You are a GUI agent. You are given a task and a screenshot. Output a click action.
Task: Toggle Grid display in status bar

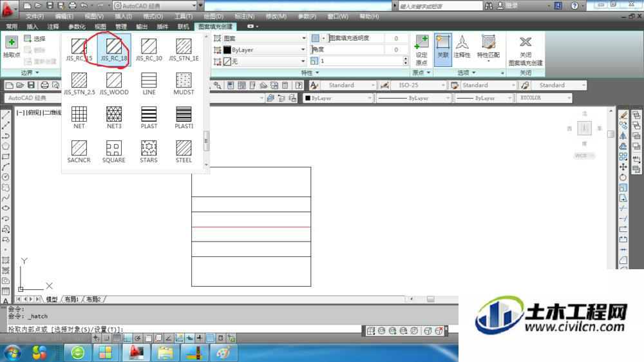pos(117,338)
